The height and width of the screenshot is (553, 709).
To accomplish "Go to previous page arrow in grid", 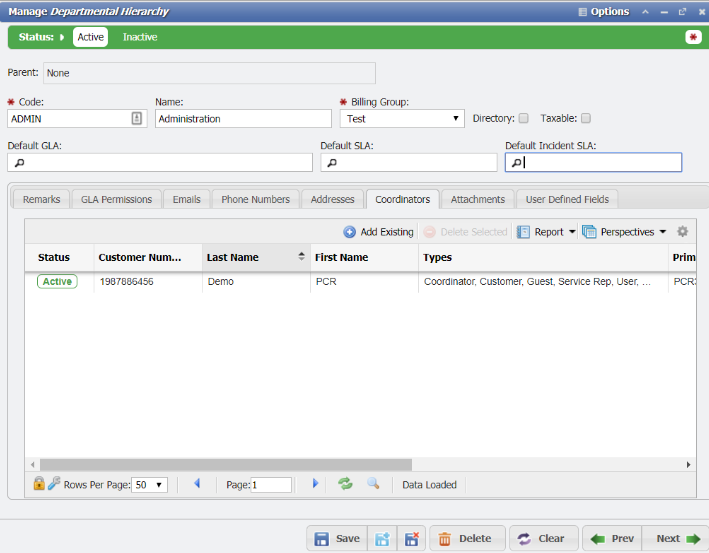I will [x=197, y=484].
